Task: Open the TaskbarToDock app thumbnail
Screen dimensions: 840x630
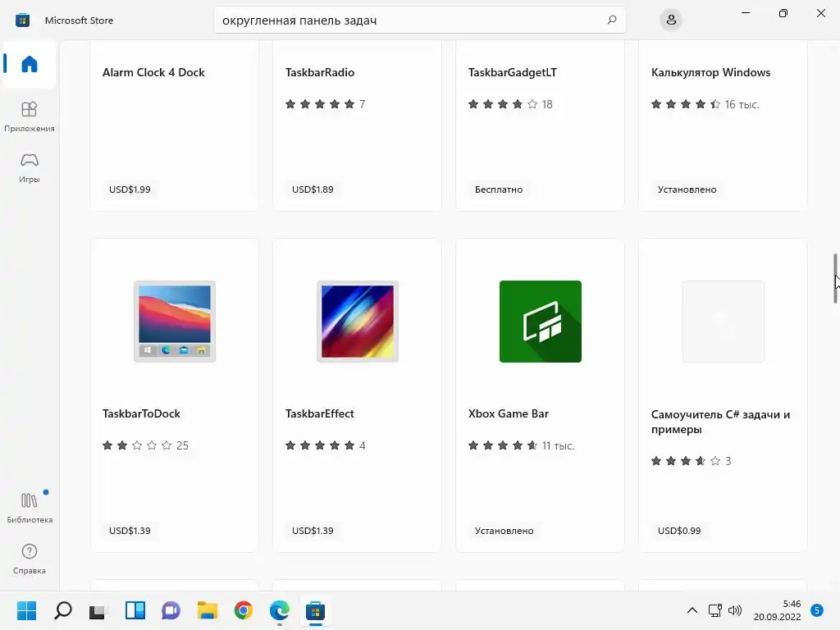Action: 175,322
